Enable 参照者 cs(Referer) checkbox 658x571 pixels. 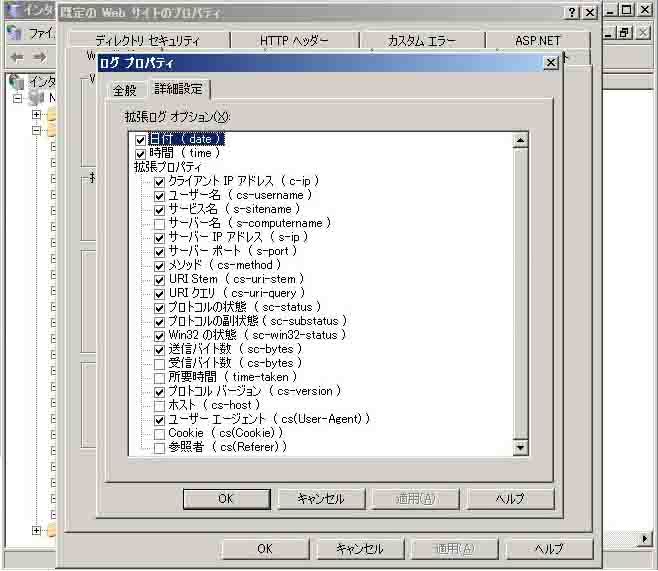159,448
